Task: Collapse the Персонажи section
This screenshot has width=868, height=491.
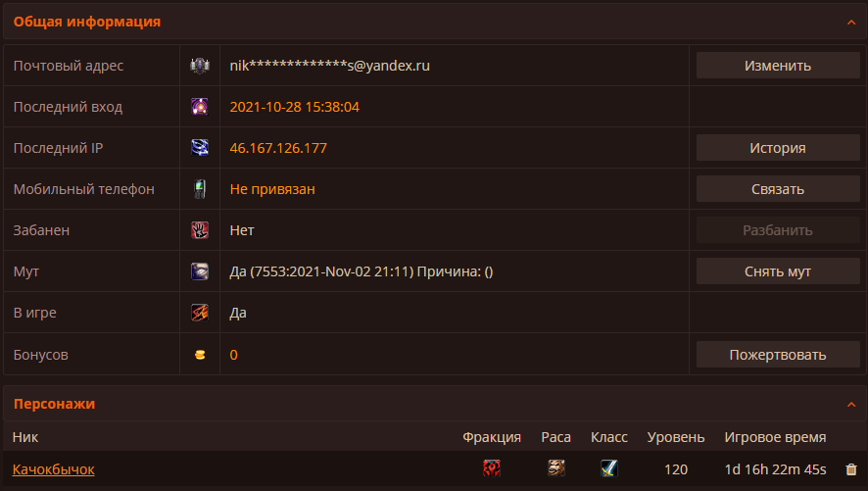Action: (x=851, y=405)
